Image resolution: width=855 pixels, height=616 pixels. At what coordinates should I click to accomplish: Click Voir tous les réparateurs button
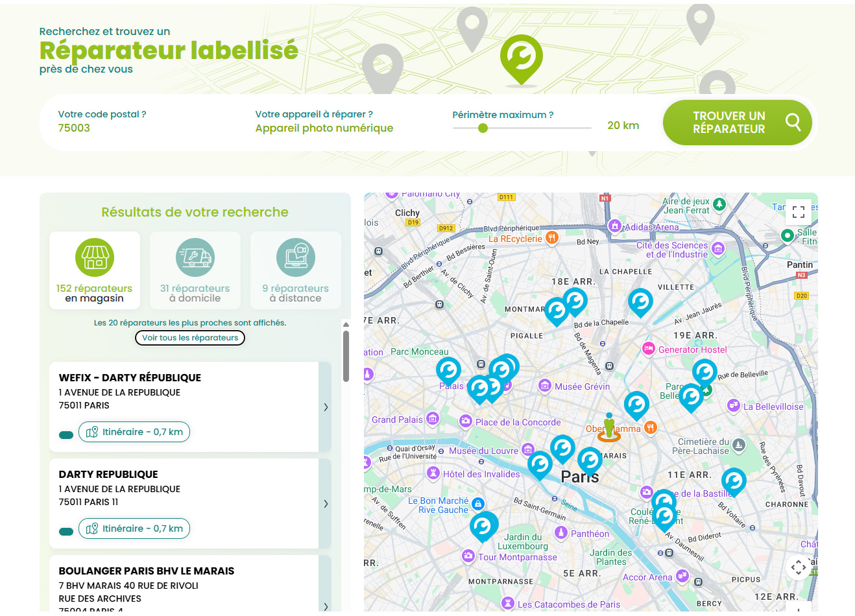coord(190,338)
